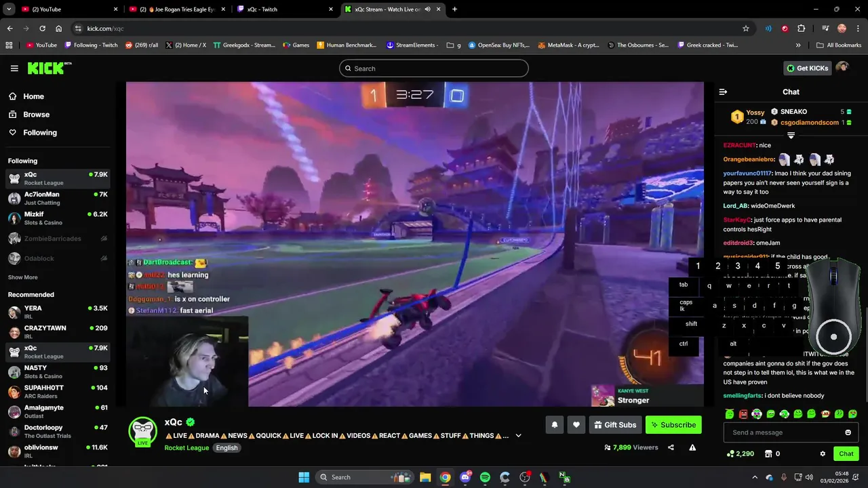Open the browser home button

pos(59,28)
